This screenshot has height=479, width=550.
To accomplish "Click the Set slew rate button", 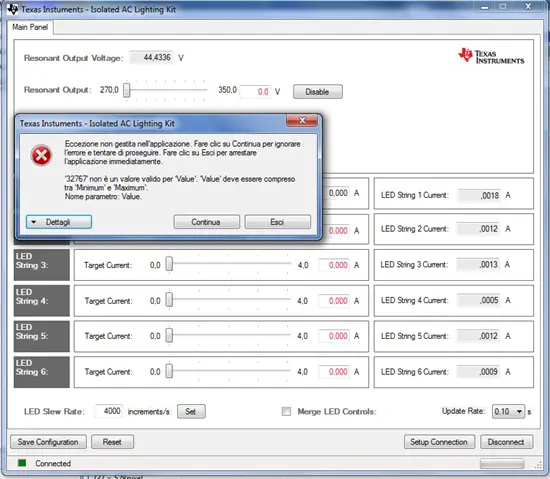I will 191,411.
